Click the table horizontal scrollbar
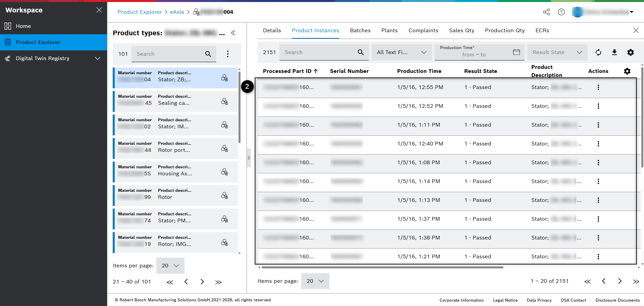This screenshot has height=306, width=644. point(382,267)
